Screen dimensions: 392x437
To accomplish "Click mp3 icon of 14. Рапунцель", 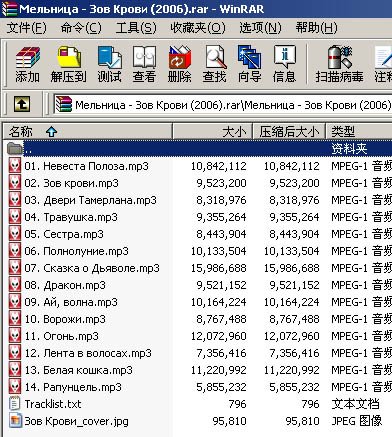I will pos(15,387).
